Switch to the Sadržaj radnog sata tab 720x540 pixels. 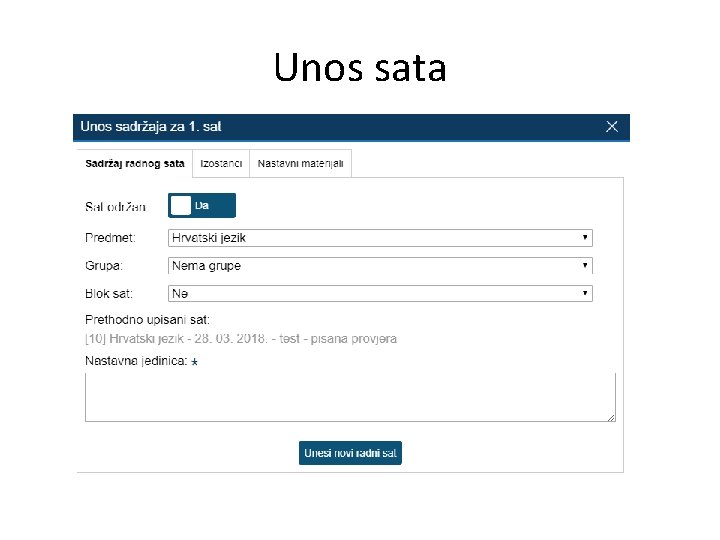[x=135, y=163]
